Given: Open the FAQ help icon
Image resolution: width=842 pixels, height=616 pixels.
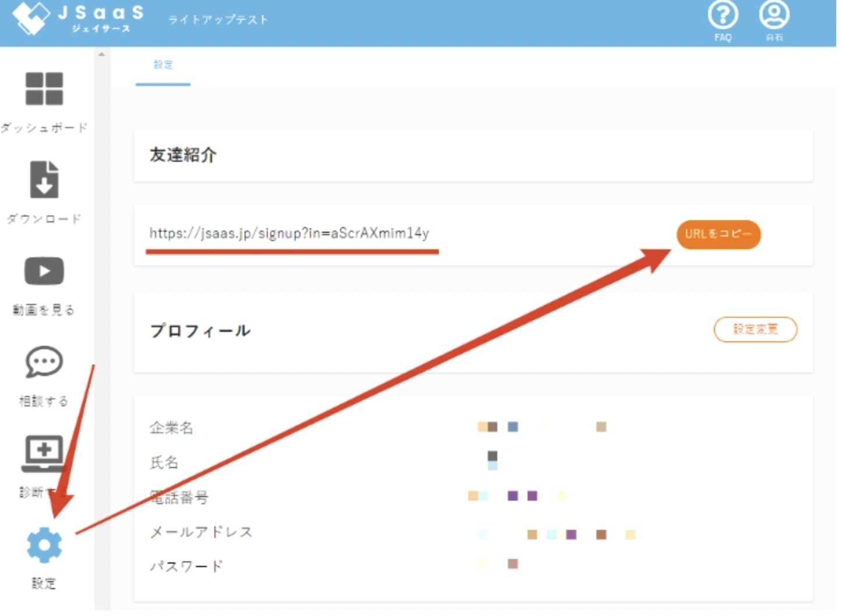Looking at the screenshot, I should [723, 16].
